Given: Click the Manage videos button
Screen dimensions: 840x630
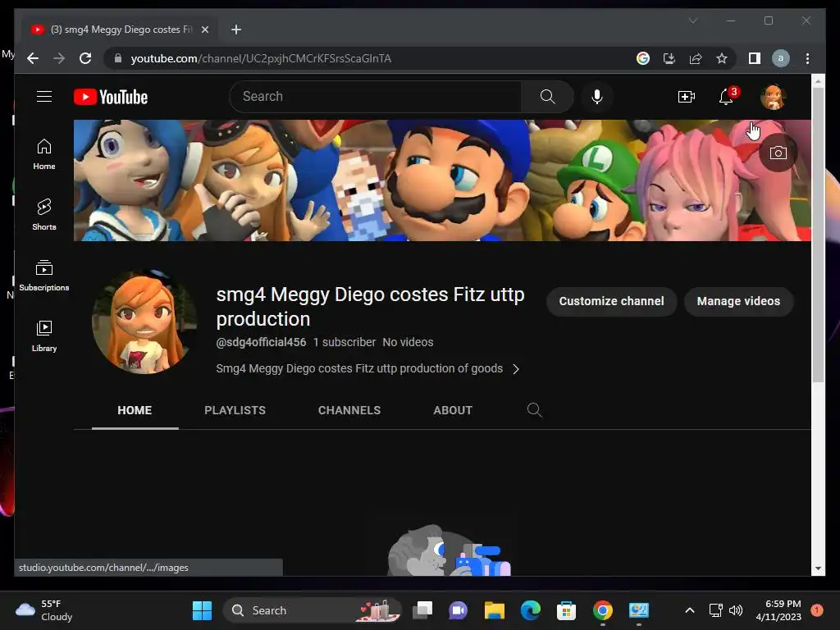Looking at the screenshot, I should point(738,301).
